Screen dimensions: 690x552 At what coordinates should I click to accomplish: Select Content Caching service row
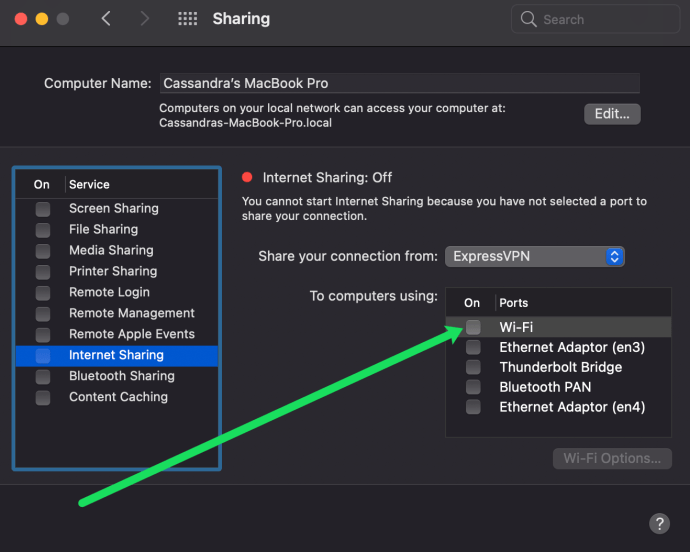(x=117, y=397)
